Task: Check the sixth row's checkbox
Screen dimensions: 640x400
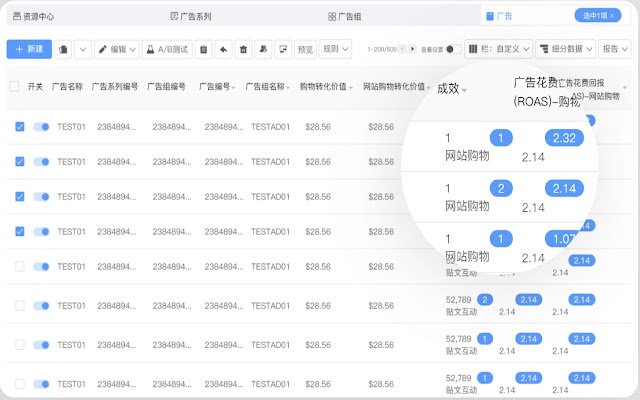Action: point(20,306)
